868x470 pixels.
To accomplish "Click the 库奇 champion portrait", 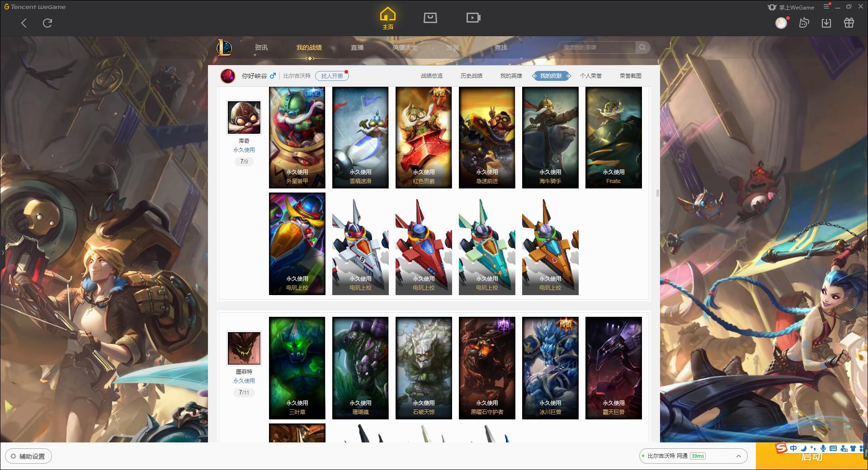I will [x=244, y=117].
